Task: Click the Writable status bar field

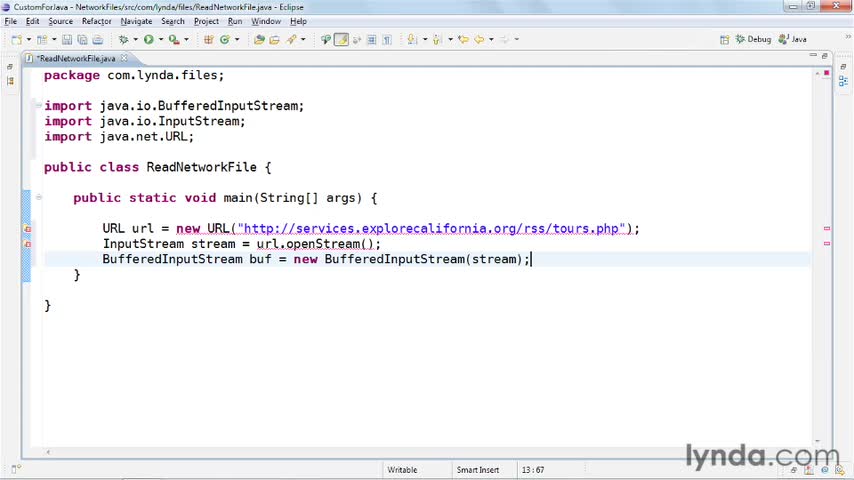Action: (x=402, y=470)
